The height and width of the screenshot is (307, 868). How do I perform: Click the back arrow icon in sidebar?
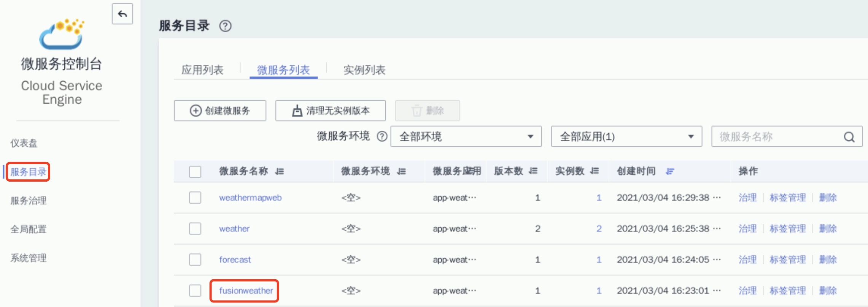[122, 14]
